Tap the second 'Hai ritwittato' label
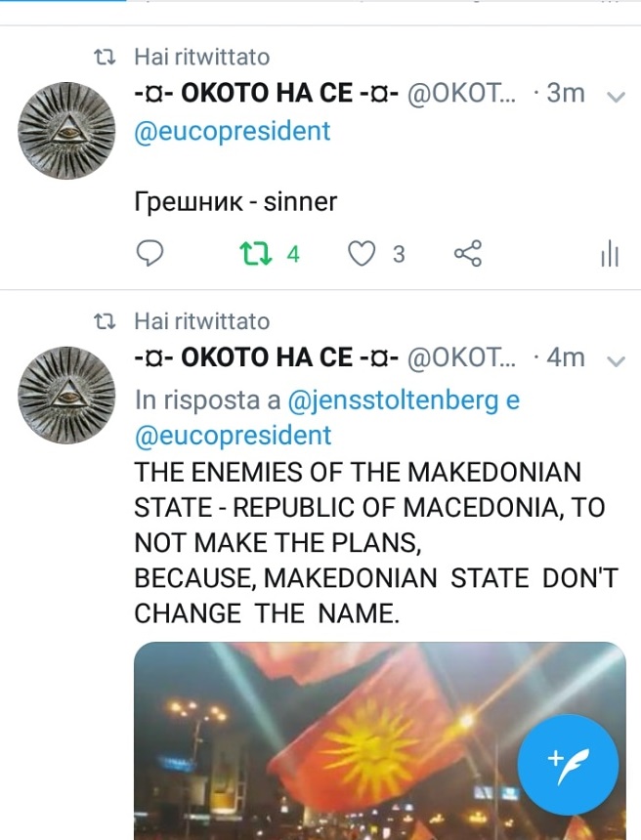641x840 pixels. (202, 321)
